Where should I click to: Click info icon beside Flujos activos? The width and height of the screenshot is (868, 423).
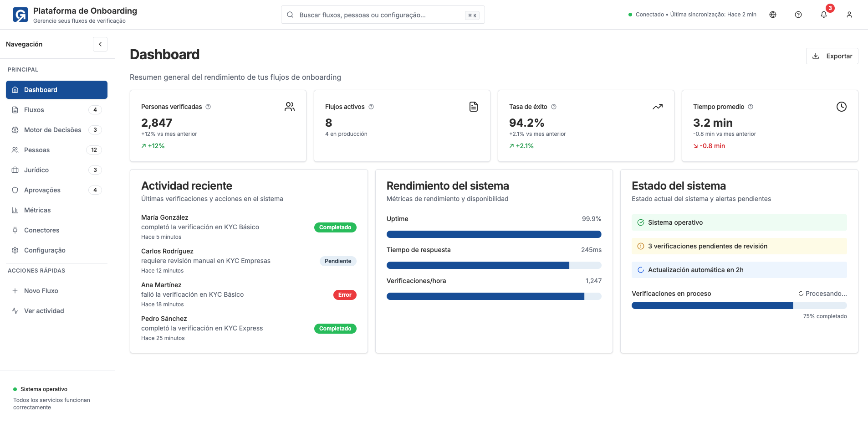tap(371, 107)
